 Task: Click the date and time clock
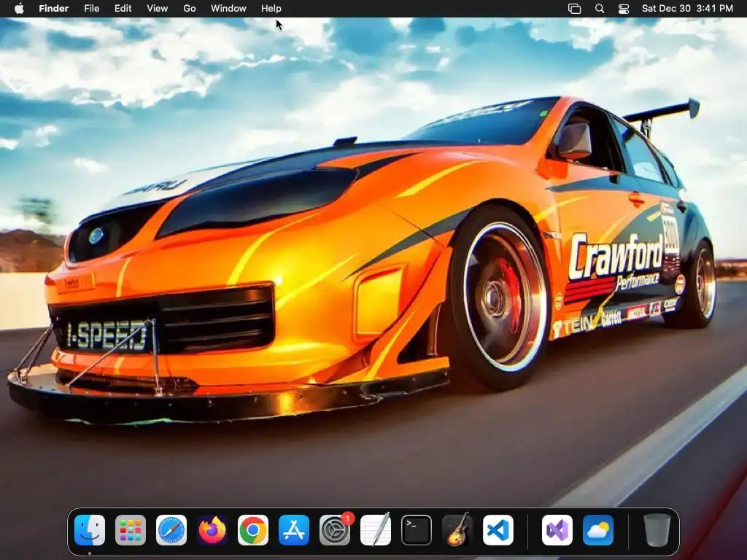pyautogui.click(x=687, y=8)
